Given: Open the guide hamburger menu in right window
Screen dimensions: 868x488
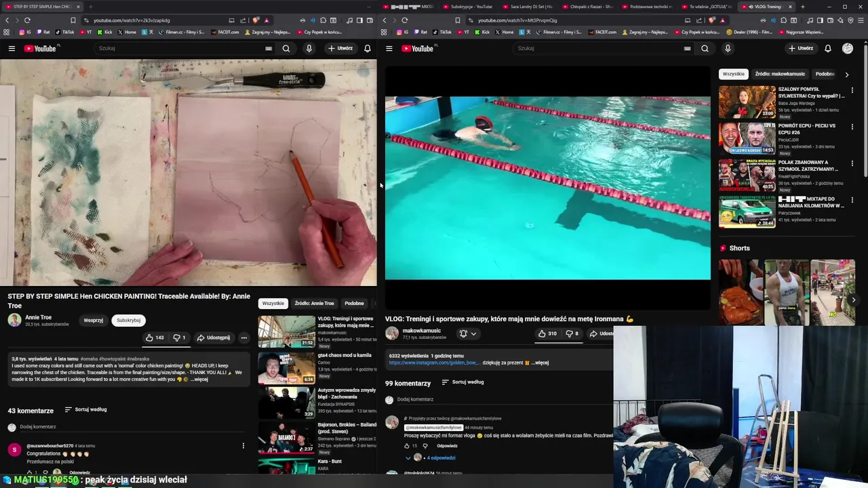Looking at the screenshot, I should tap(389, 48).
